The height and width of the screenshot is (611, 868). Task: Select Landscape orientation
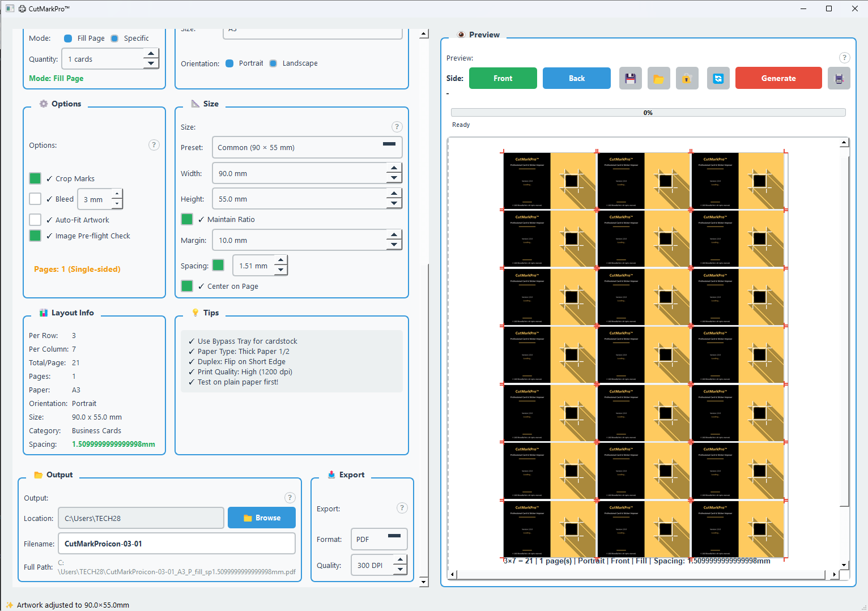274,63
